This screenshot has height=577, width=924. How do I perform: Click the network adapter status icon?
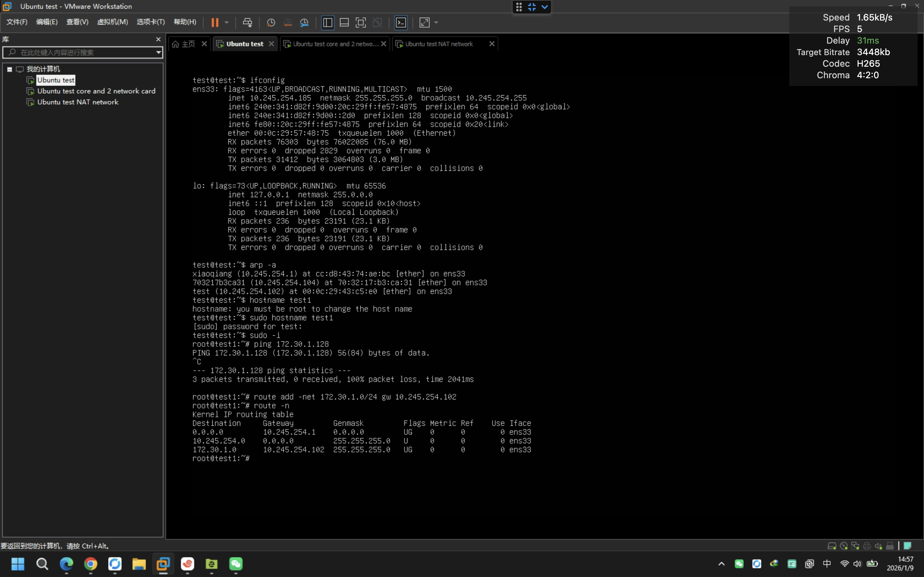pyautogui.click(x=855, y=545)
